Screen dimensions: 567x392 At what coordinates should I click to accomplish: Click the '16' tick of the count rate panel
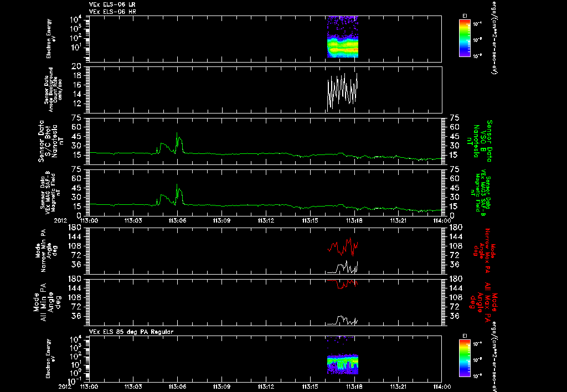point(76,85)
